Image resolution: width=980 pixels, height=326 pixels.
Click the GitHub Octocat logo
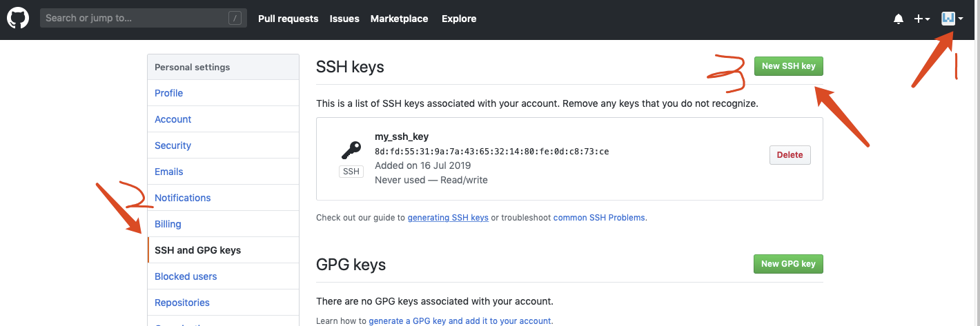18,19
